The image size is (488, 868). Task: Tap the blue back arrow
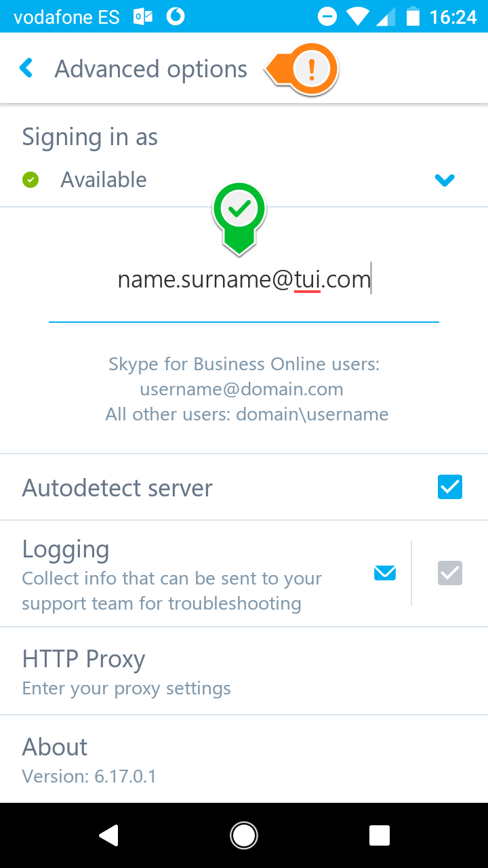[x=26, y=68]
